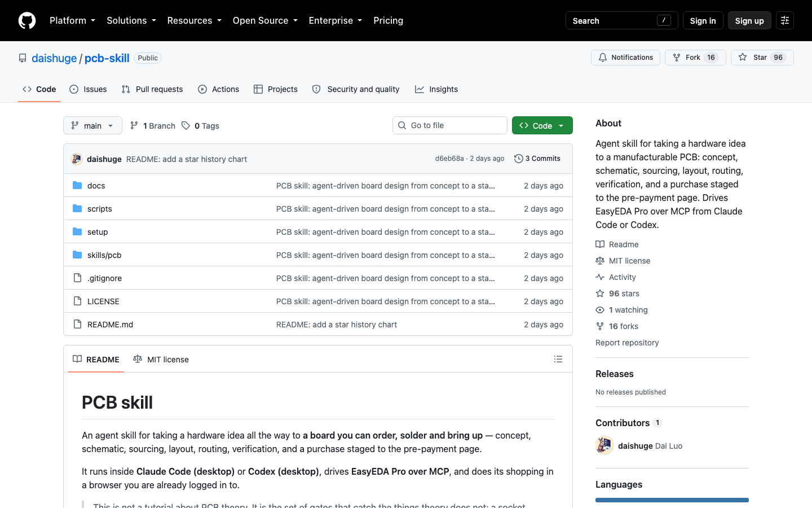
Task: Open the README outline icon
Action: point(558,359)
